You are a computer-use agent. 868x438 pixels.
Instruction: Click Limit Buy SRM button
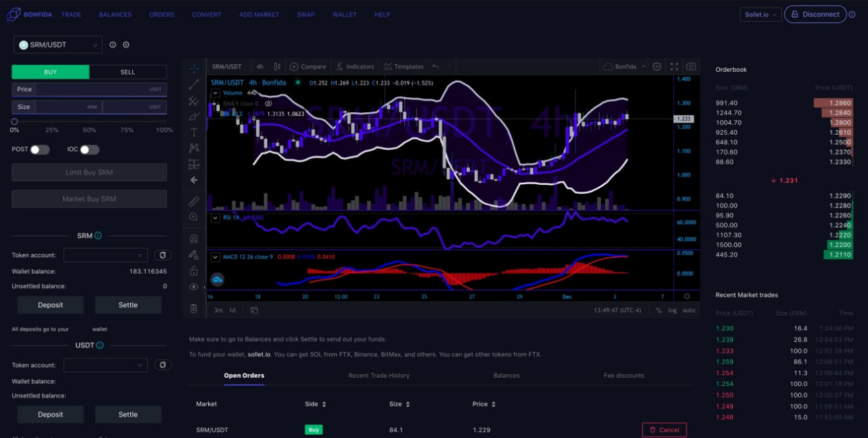[89, 172]
